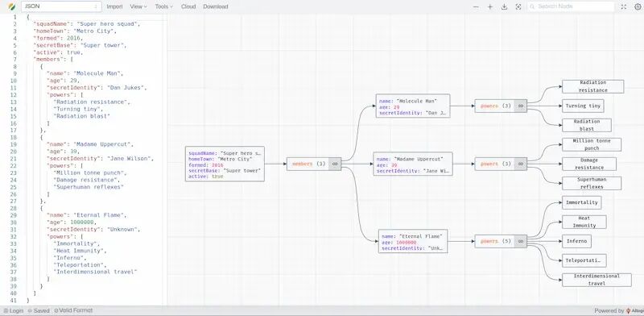Click the link icon on Madame Uppercut powers node
The height and width of the screenshot is (316, 644).
point(520,164)
